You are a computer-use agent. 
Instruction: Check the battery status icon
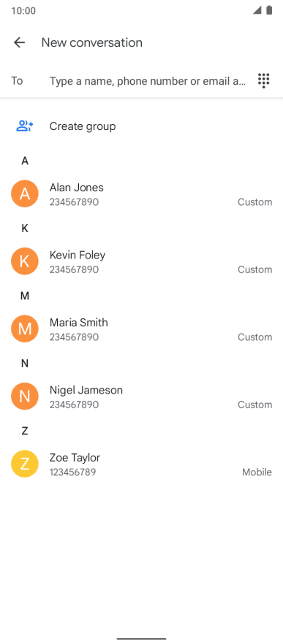[x=269, y=10]
